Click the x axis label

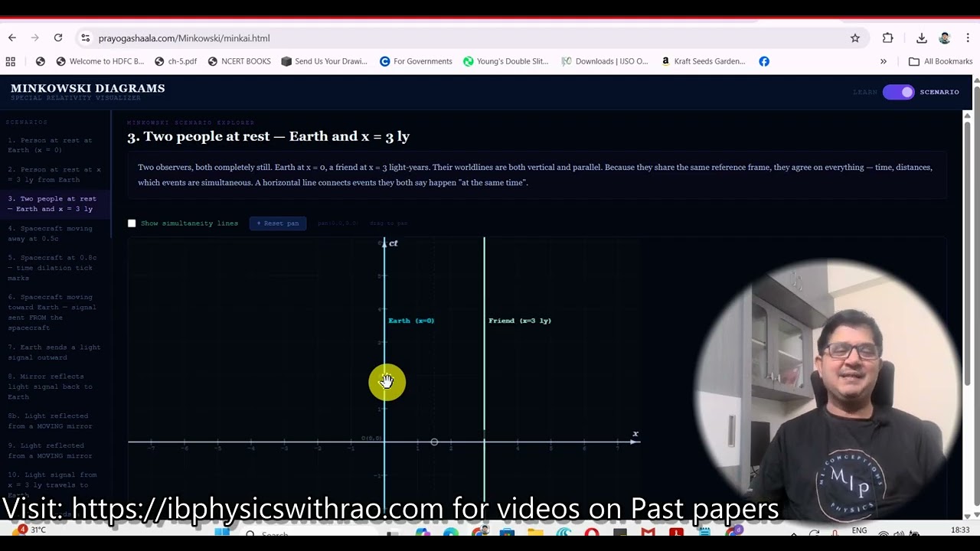[635, 434]
